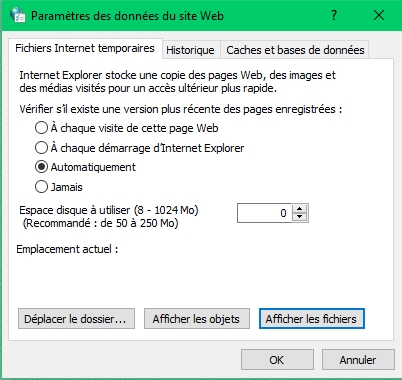Choose À chaque démarrage d'Internet Explorer

(140, 148)
